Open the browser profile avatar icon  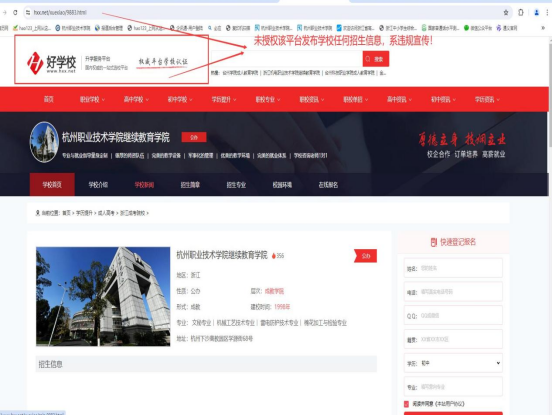coord(536,12)
